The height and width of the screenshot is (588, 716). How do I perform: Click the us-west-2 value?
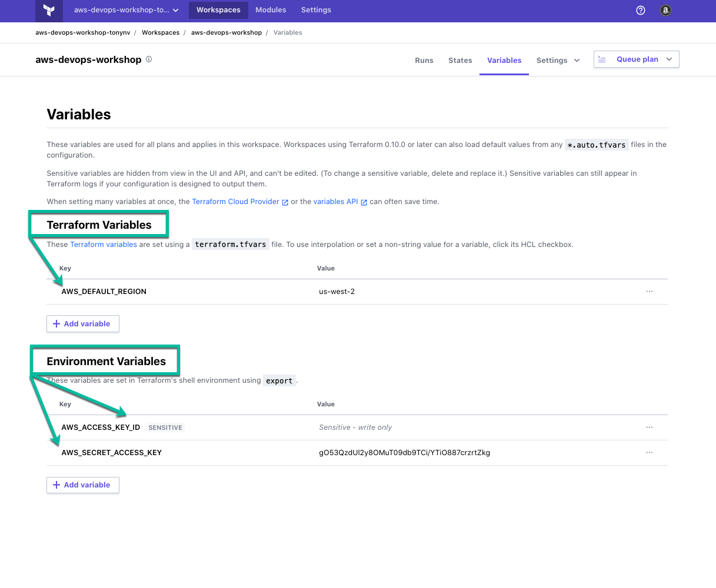337,292
